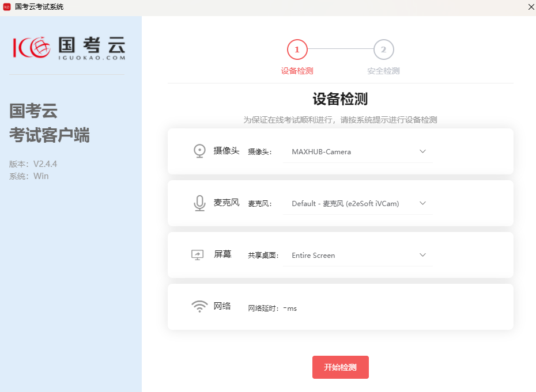The height and width of the screenshot is (392, 536).
Task: Click the 版本 V2.4.4 version text
Action: pos(33,164)
